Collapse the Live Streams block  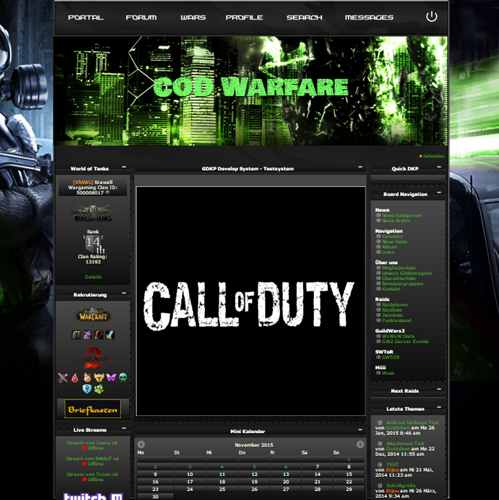click(x=124, y=428)
